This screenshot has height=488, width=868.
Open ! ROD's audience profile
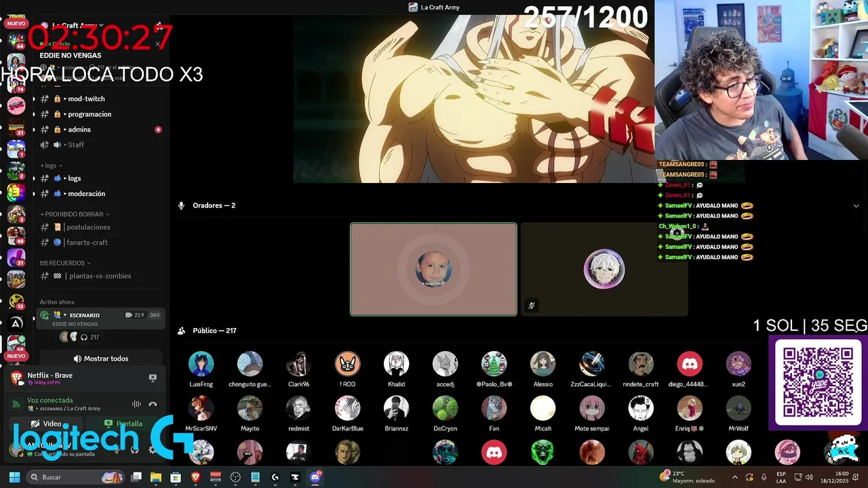[347, 364]
